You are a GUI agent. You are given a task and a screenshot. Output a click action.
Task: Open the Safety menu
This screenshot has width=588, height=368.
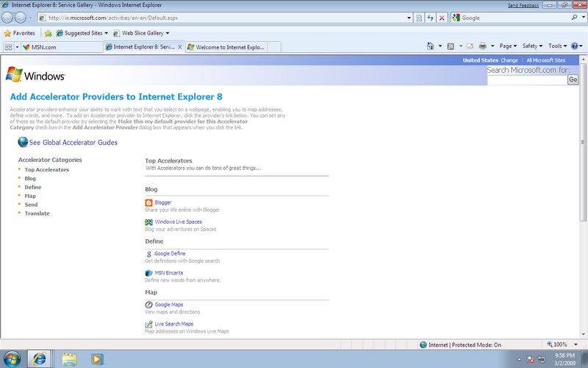[532, 46]
